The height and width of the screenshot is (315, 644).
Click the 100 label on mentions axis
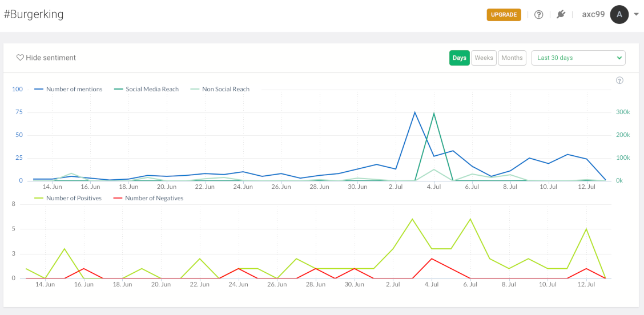17,89
